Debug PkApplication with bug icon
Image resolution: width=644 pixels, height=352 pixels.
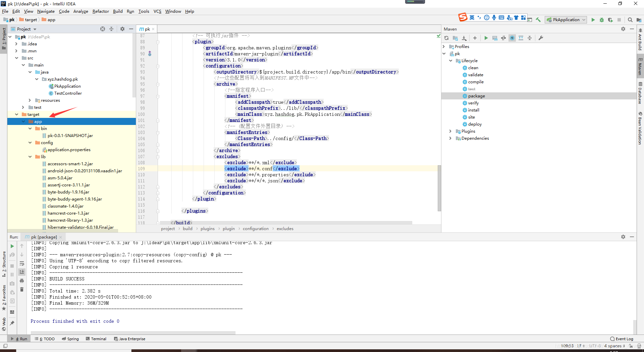click(602, 20)
